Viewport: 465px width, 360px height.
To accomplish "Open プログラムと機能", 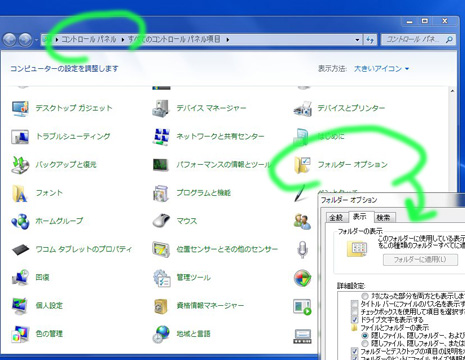I will (191, 193).
